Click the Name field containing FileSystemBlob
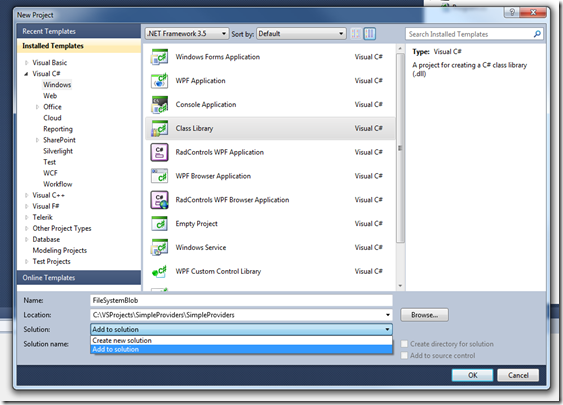 [x=241, y=301]
